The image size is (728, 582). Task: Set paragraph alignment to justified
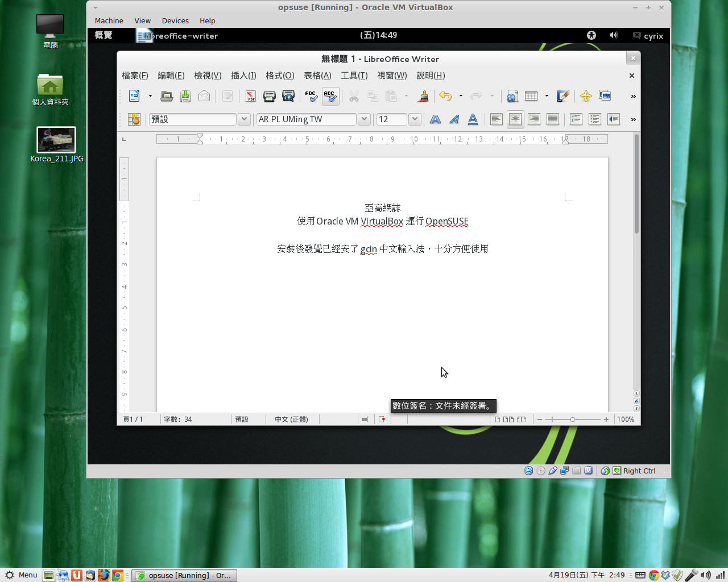tap(553, 119)
